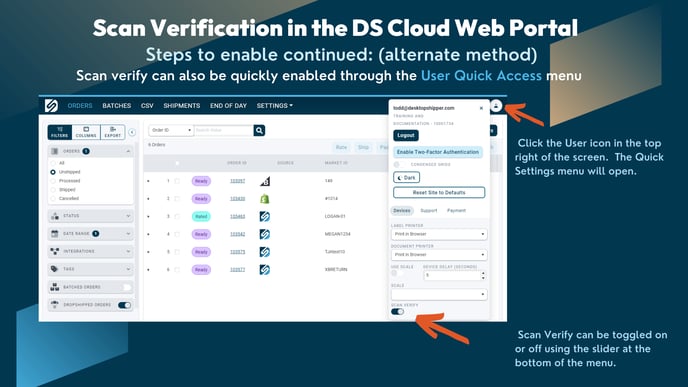
Task: Check the checkbox for order row 3
Action: tap(177, 216)
